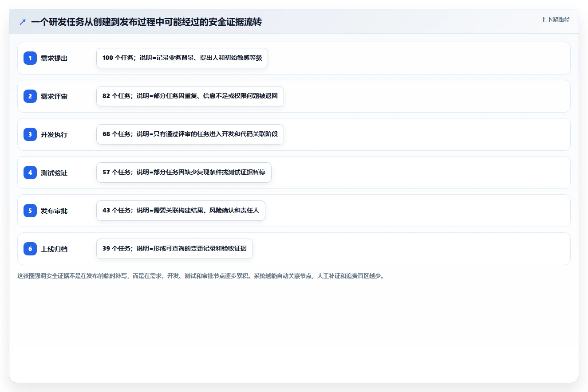Click the footnote text starting 这张图强调
The image size is (588, 392).
pos(201,276)
